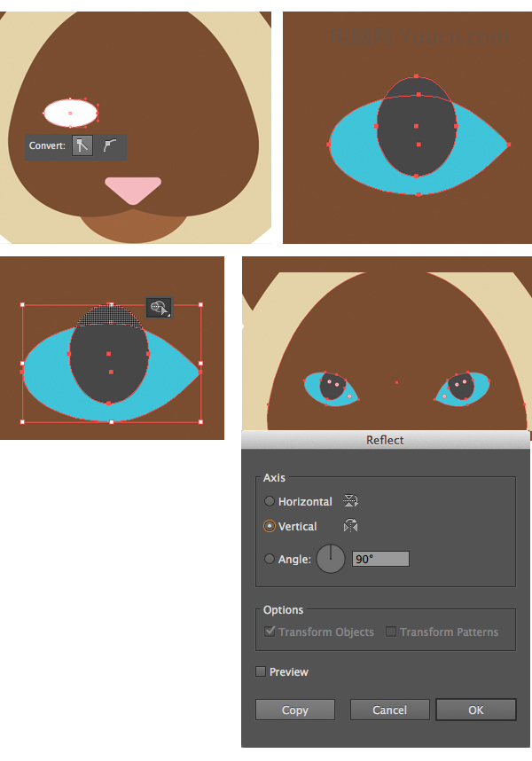Click the pink nose shape
The height and width of the screenshot is (761, 532).
click(133, 190)
